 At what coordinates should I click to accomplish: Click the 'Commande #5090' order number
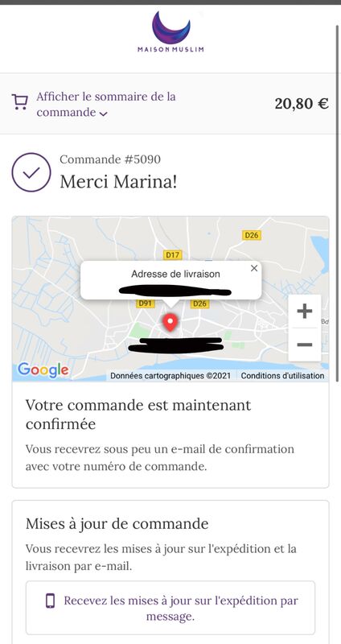110,159
